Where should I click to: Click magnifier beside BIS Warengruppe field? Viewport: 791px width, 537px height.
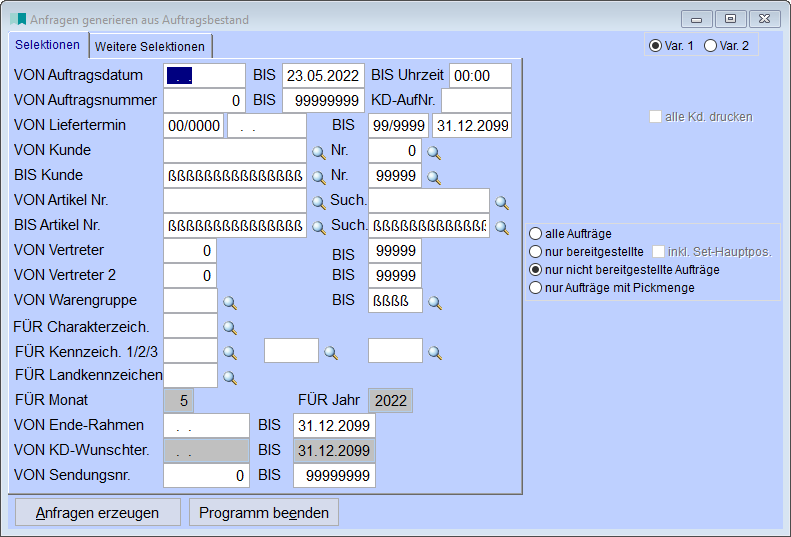pos(434,302)
